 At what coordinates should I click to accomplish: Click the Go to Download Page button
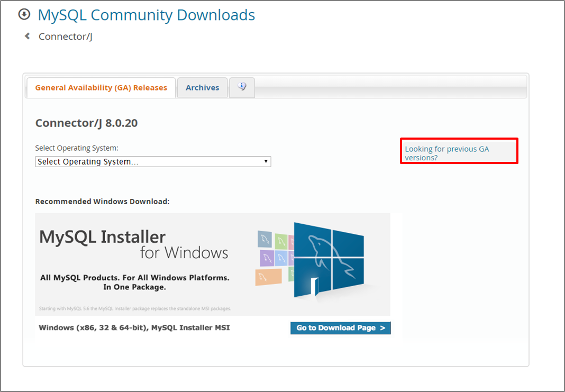[341, 328]
